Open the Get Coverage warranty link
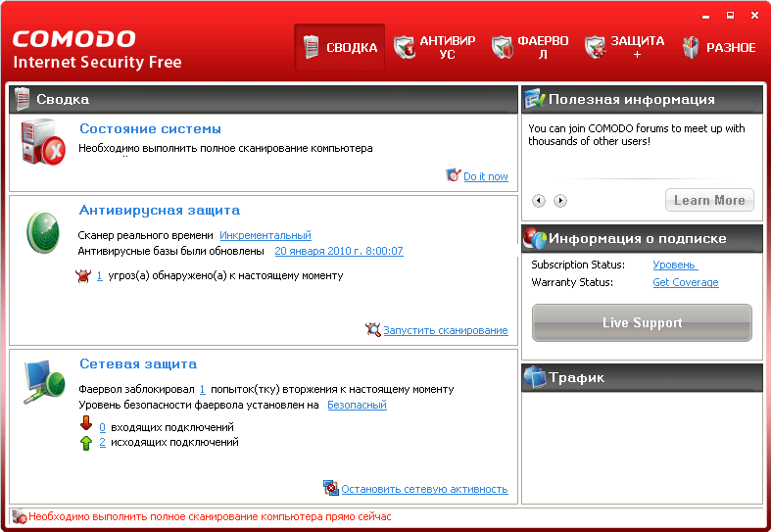This screenshot has height=532, width=771. [x=685, y=282]
